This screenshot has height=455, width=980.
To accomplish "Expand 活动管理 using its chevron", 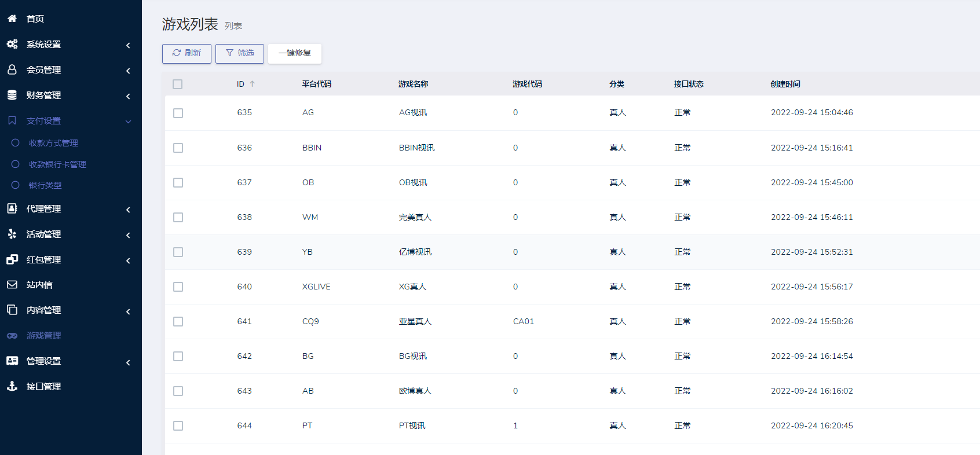I will coord(128,235).
